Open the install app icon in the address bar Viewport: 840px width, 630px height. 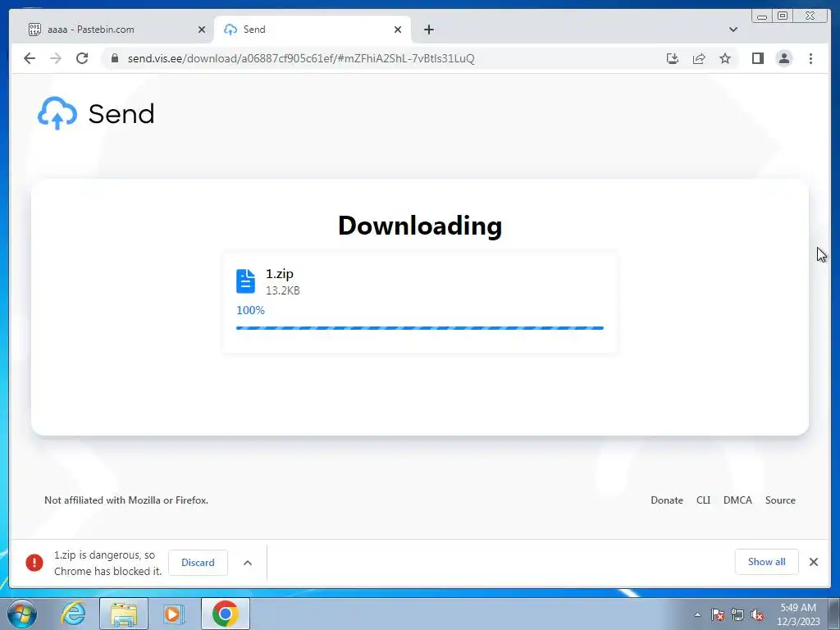coord(673,58)
